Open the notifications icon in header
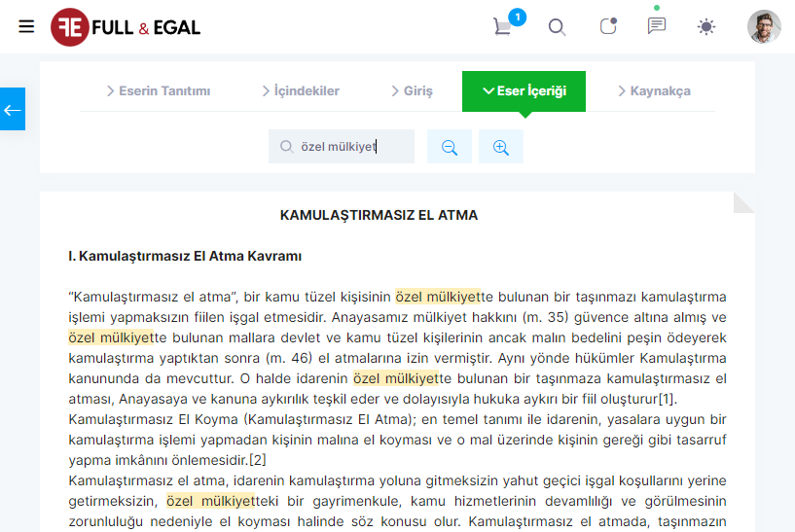The width and height of the screenshot is (795, 532). [x=608, y=26]
